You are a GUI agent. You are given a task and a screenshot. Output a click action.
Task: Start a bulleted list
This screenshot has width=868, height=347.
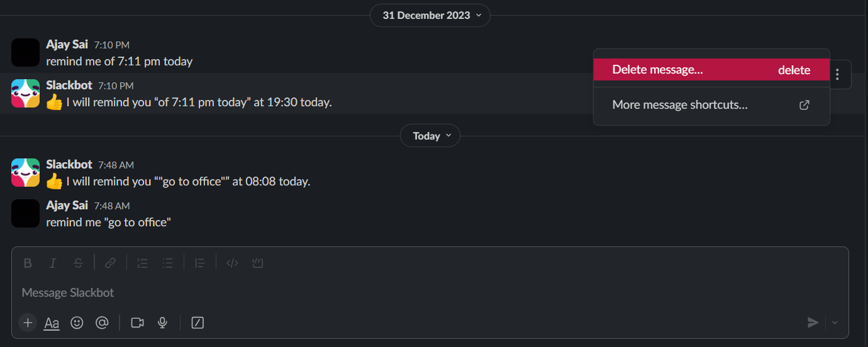click(167, 263)
